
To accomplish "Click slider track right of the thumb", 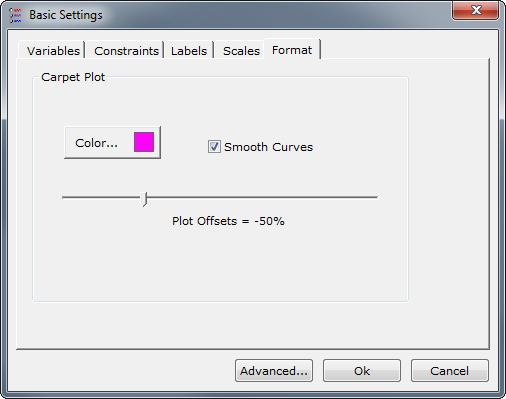I will pyautogui.click(x=262, y=197).
